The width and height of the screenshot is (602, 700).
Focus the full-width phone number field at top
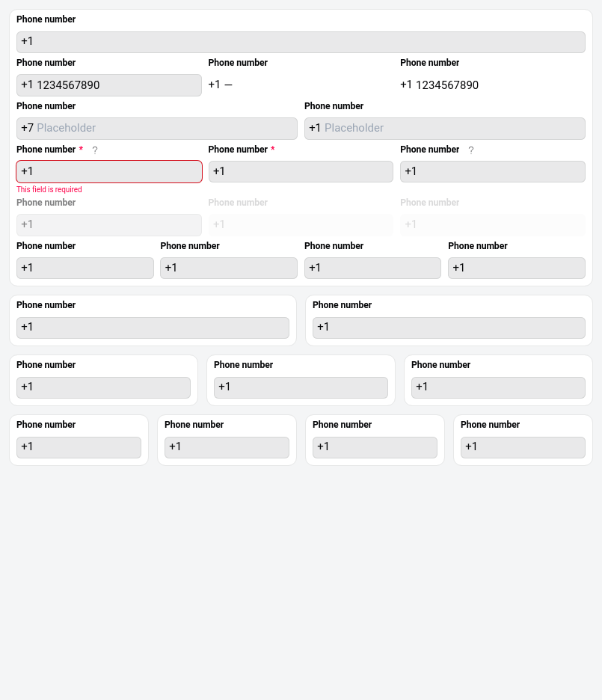coord(301,42)
